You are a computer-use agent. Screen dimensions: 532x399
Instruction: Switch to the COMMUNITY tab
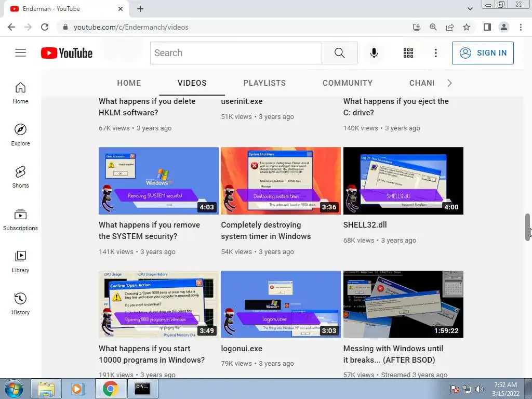[348, 83]
